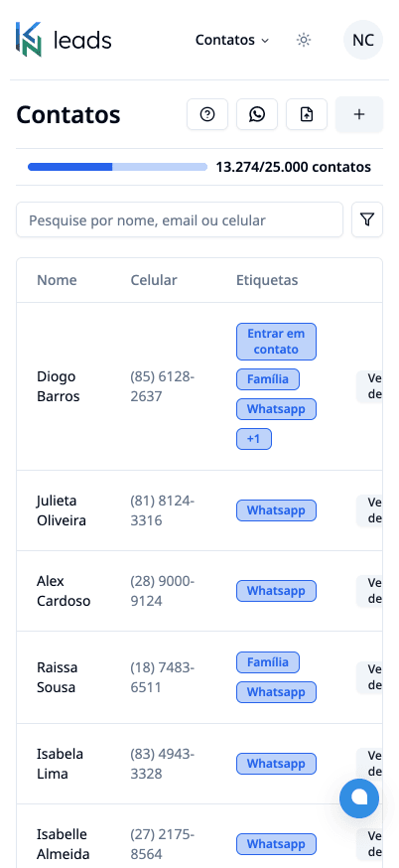Click the Etiquetas column header

coord(267,280)
